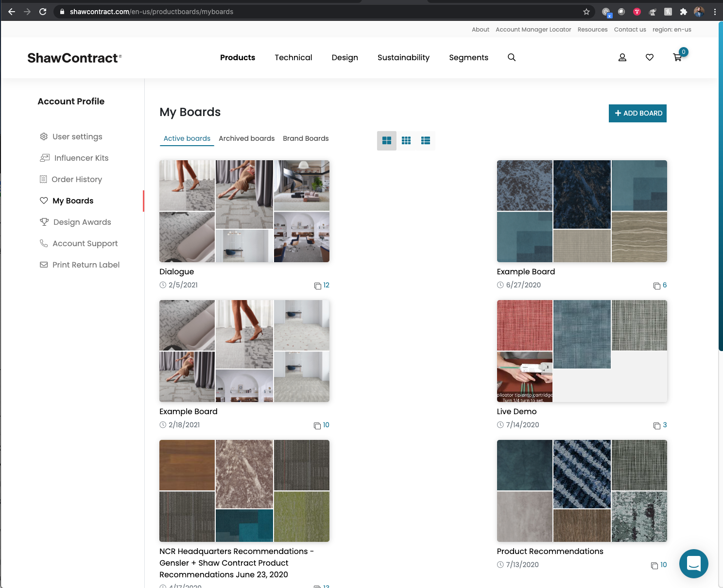
Task: Switch to the medium grid view layout
Action: click(406, 140)
